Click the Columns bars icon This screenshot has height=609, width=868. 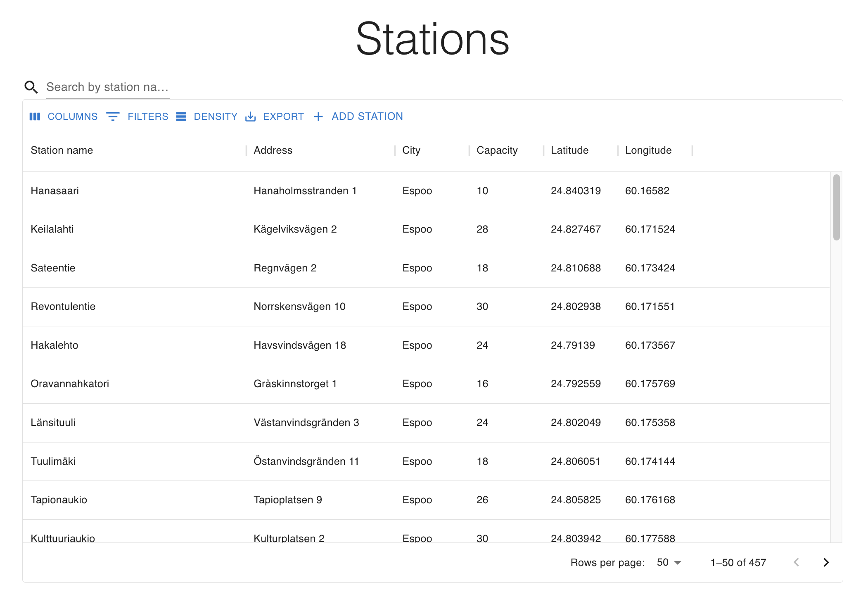coord(35,117)
